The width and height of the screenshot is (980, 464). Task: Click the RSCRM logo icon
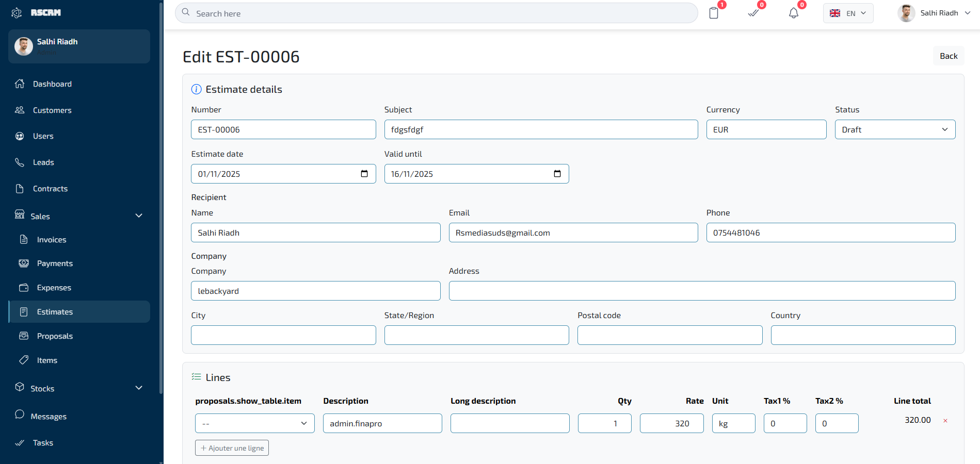point(17,13)
